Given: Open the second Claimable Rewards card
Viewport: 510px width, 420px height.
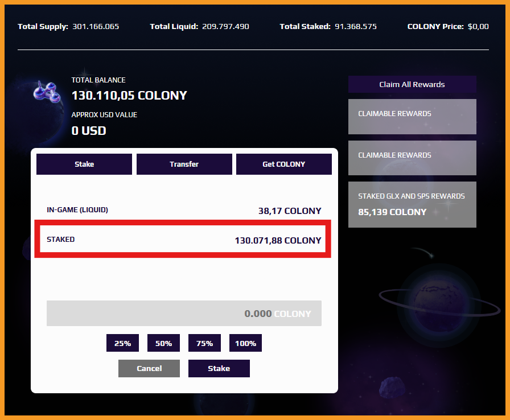Looking at the screenshot, I should [412, 158].
